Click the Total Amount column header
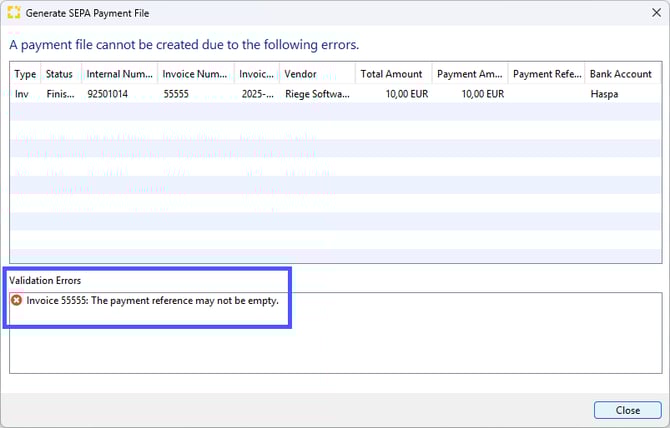Viewport: 670px width, 428px height. 393,74
